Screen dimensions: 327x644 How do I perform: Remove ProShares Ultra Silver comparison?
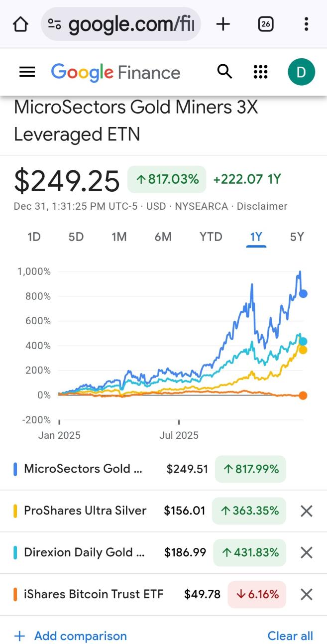[x=307, y=511]
